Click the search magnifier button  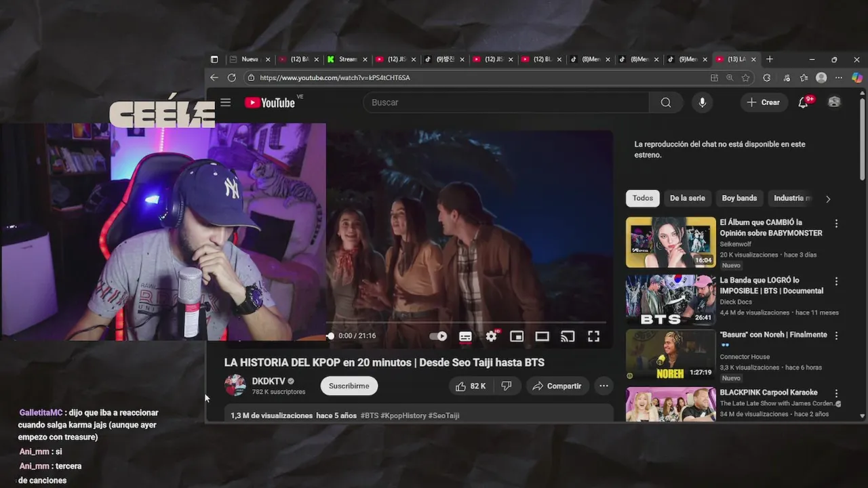point(666,102)
